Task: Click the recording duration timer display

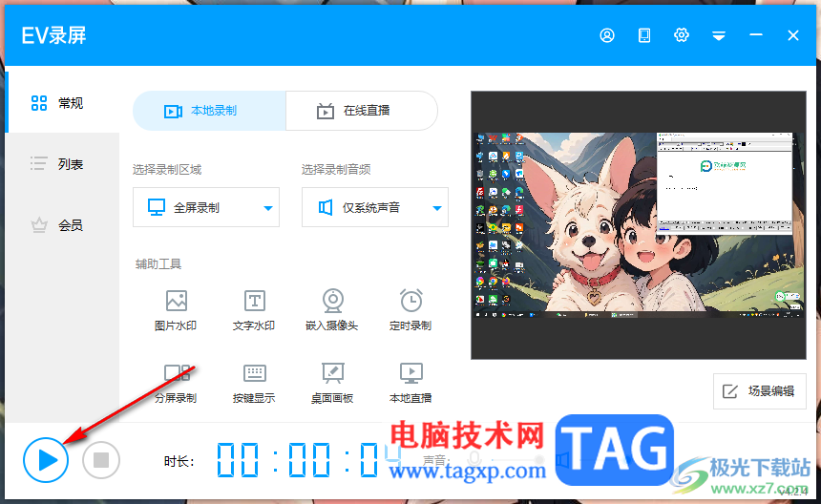Action: tap(309, 460)
